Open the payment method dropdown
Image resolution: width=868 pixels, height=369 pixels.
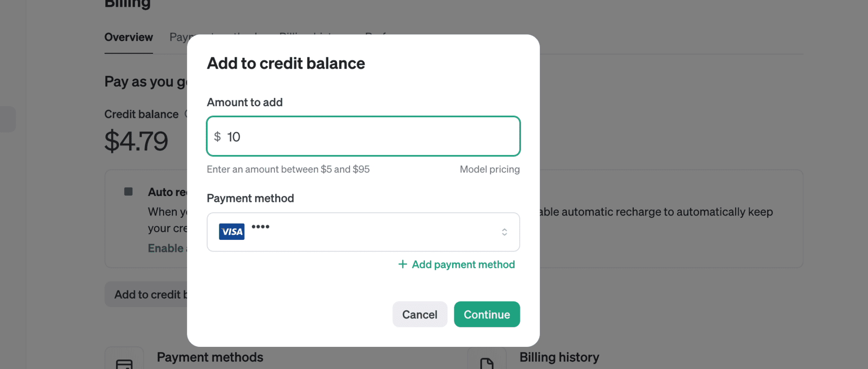(x=363, y=232)
